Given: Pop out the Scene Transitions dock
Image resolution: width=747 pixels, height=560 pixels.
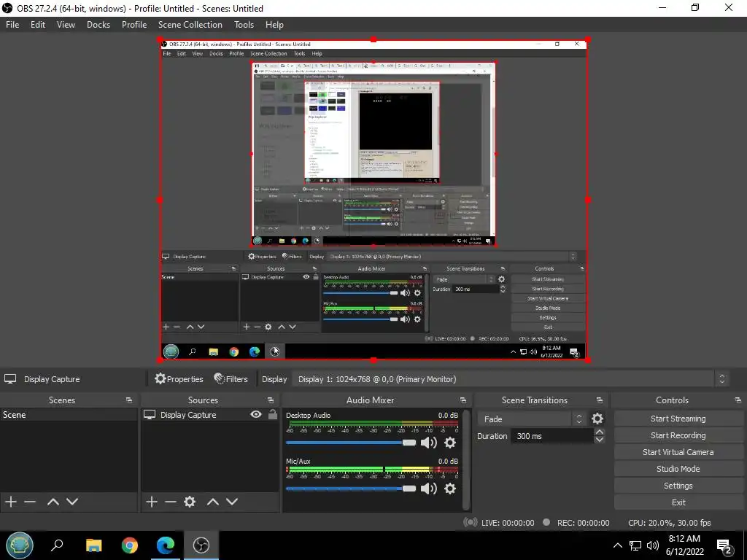Looking at the screenshot, I should pyautogui.click(x=600, y=400).
